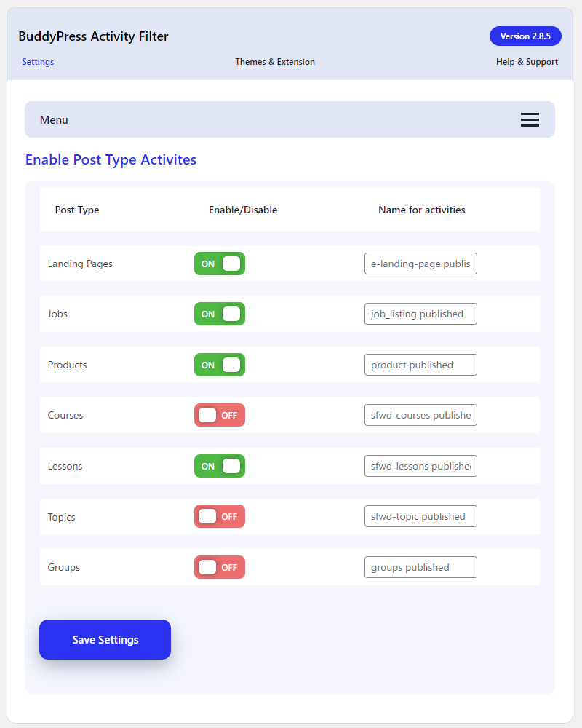Expand the Menu bar
Screen dimensions: 582x728
tap(290, 119)
